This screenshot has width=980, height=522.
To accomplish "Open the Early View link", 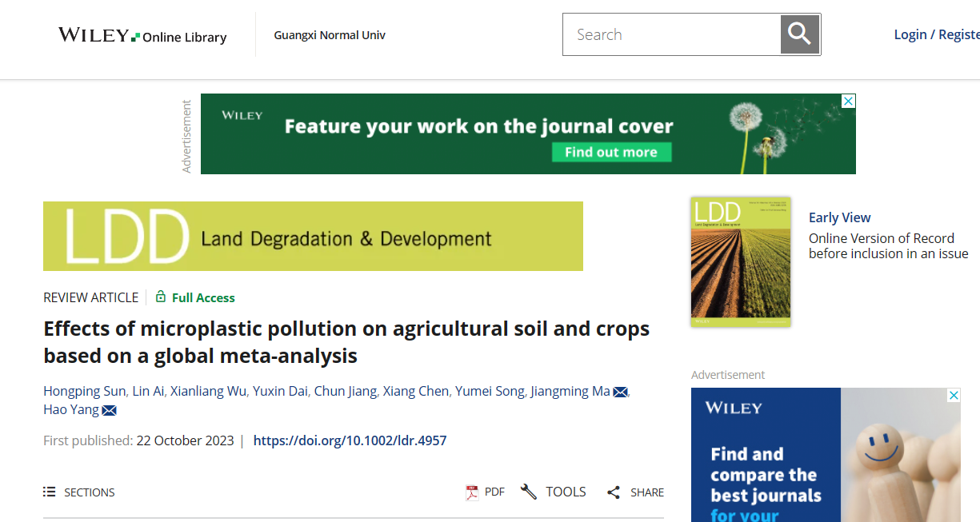I will pos(839,217).
